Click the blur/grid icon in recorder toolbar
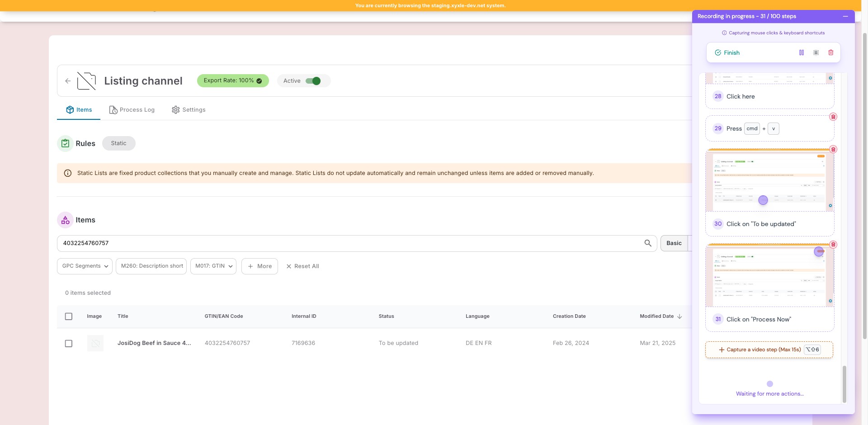The image size is (868, 425). coord(816,53)
